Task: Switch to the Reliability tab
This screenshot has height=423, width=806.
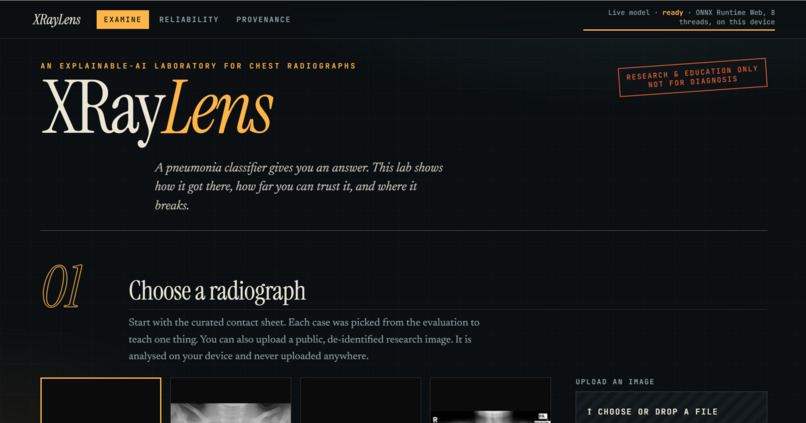Action: 189,20
